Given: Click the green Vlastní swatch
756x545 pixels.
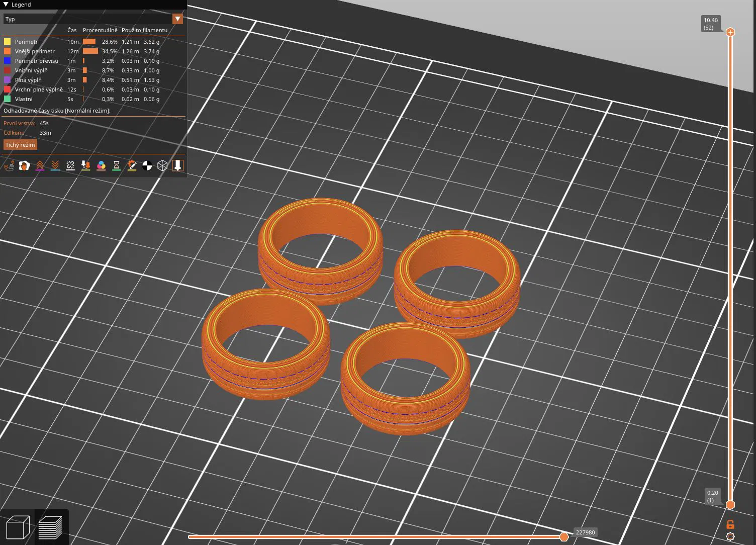Looking at the screenshot, I should point(8,99).
